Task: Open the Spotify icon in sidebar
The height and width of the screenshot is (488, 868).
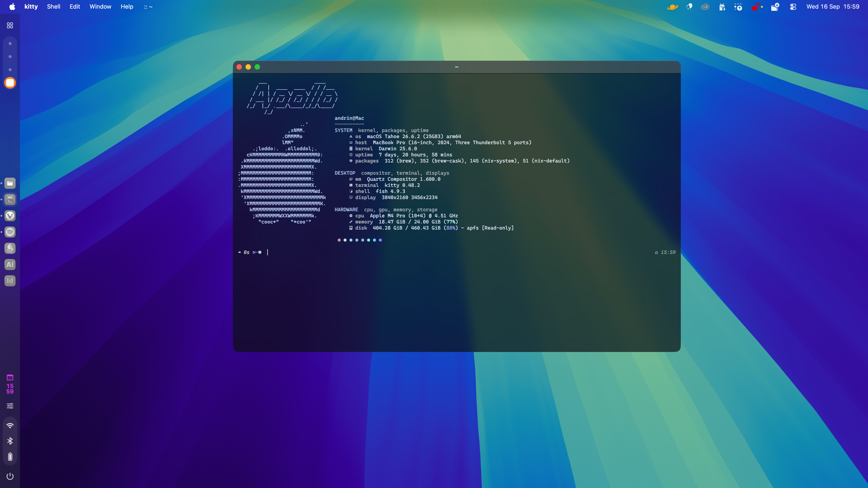Action: click(10, 232)
